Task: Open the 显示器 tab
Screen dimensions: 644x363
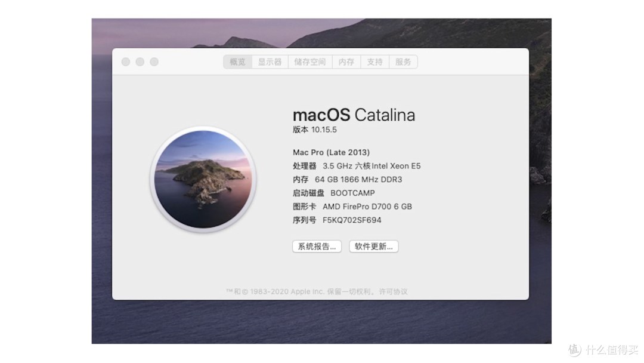Action: click(270, 61)
